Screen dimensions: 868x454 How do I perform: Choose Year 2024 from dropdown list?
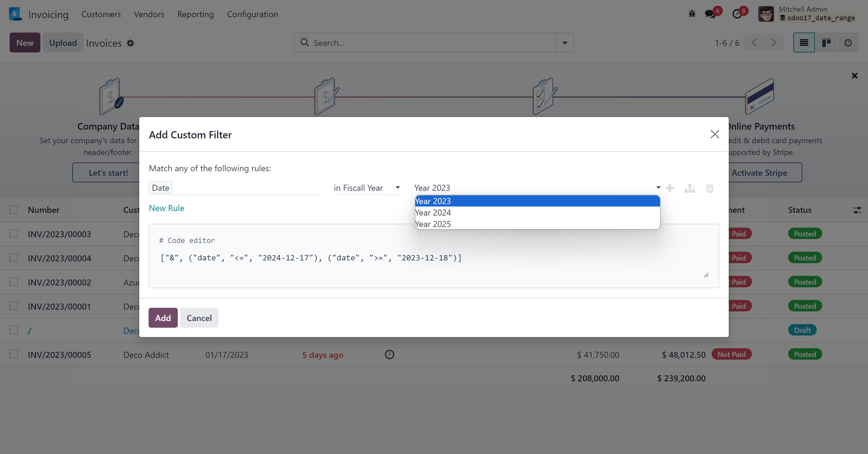(433, 213)
